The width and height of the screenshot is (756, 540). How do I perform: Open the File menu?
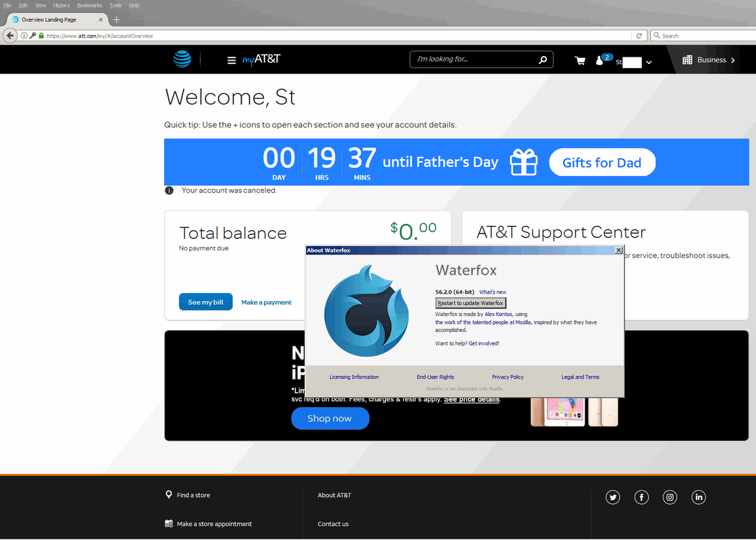click(7, 5)
